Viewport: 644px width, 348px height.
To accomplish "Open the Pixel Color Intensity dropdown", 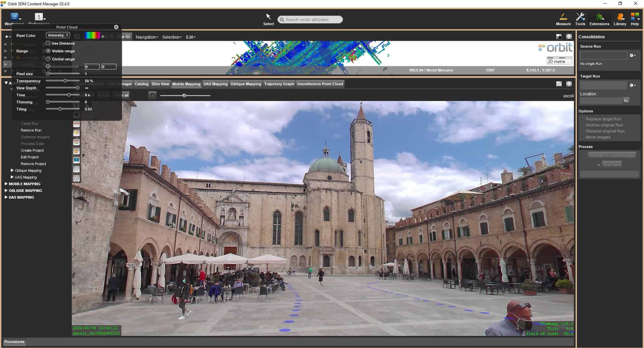I will click(58, 35).
